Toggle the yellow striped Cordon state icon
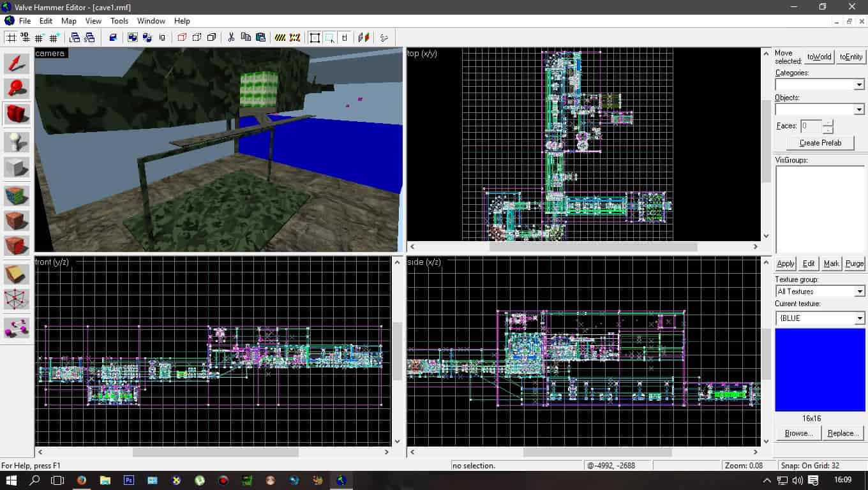Viewport: 868px width, 490px height. (x=280, y=38)
